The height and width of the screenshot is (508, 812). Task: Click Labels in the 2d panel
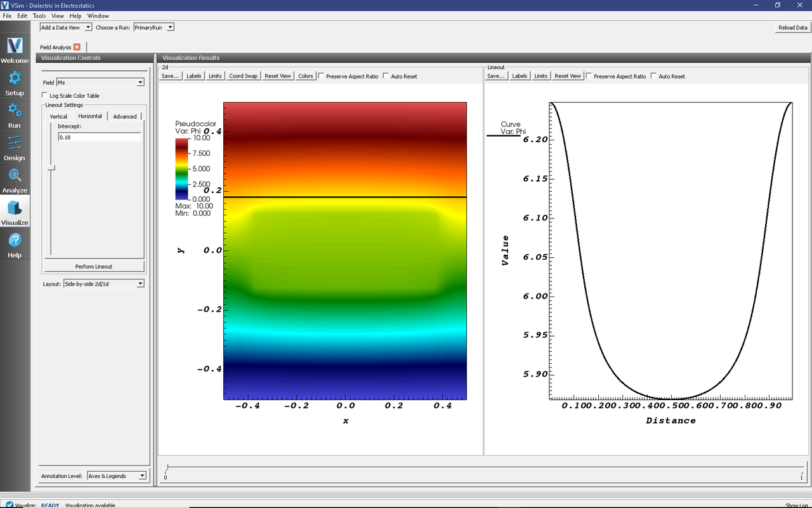(x=194, y=76)
